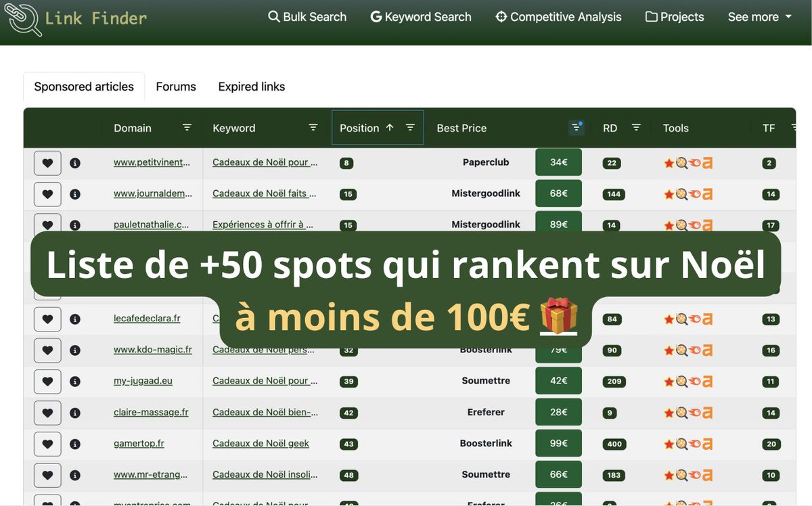Open info for www.petitvinent row
The image size is (812, 506).
(x=75, y=163)
